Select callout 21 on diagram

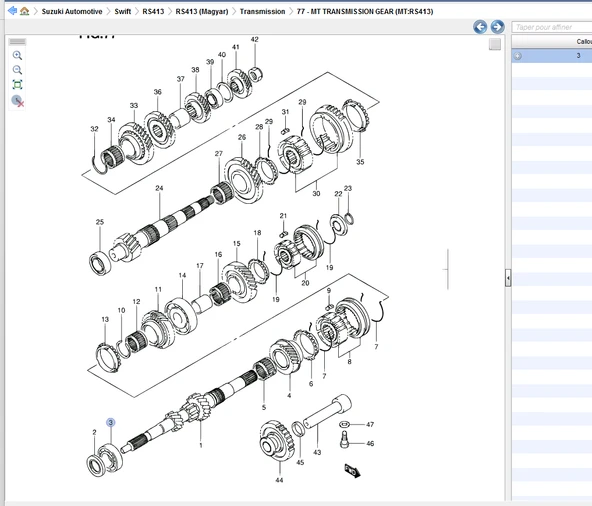coord(284,216)
